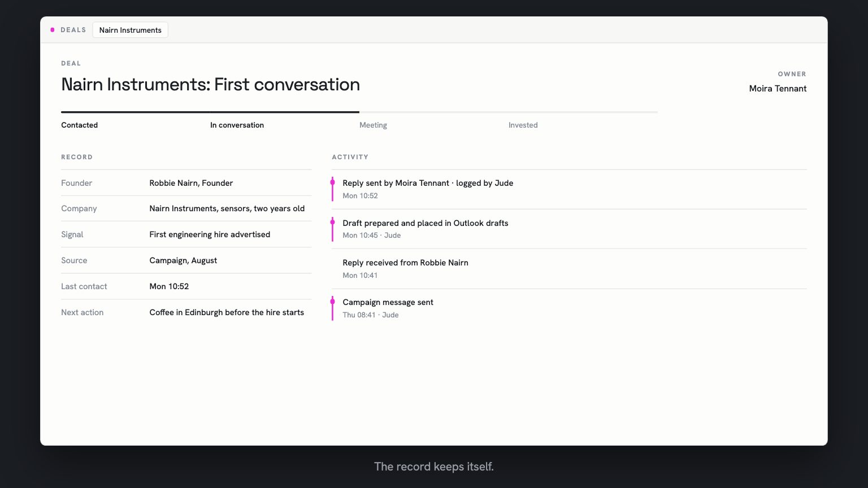Screen dimensions: 868x488
Task: Click timeline marker for Draft prepared entry
Action: click(x=332, y=222)
